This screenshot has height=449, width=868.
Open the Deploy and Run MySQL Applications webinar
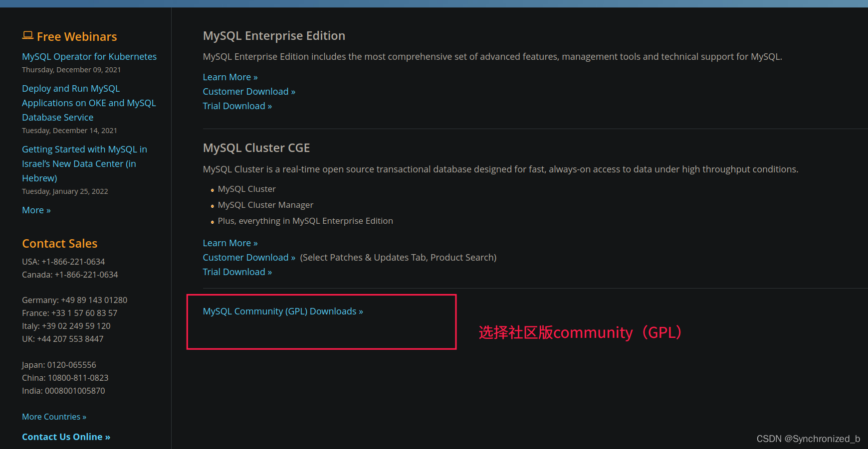[x=89, y=103]
